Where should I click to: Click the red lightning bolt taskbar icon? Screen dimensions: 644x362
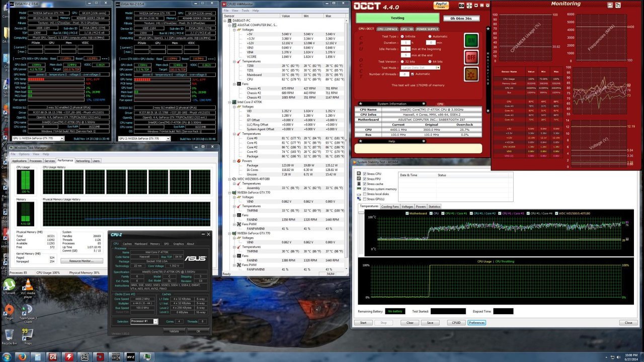(68, 357)
